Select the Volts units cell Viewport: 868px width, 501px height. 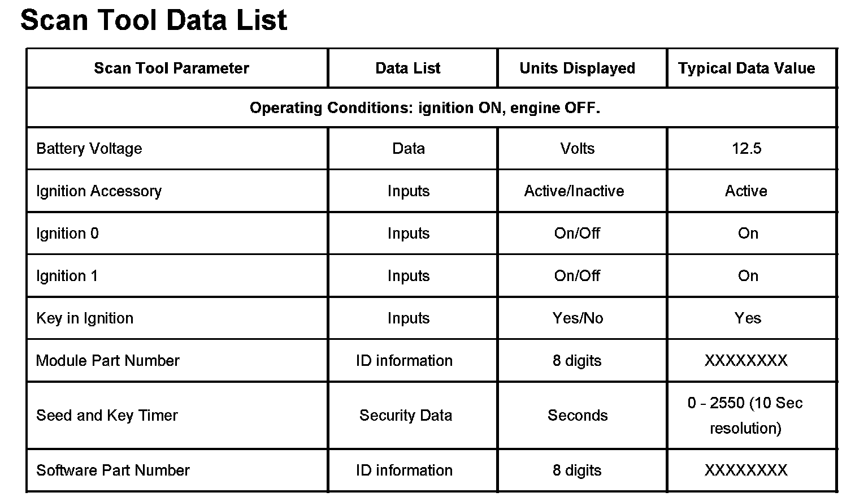(577, 149)
